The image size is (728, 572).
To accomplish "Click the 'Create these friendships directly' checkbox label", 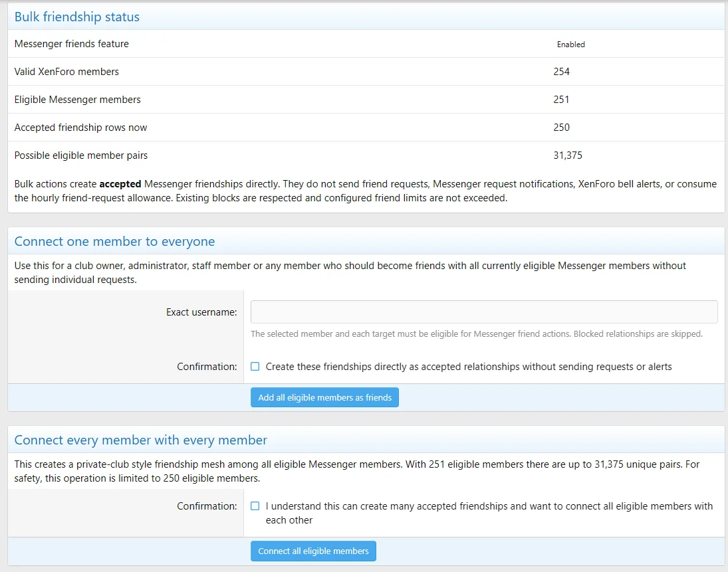I will (469, 367).
